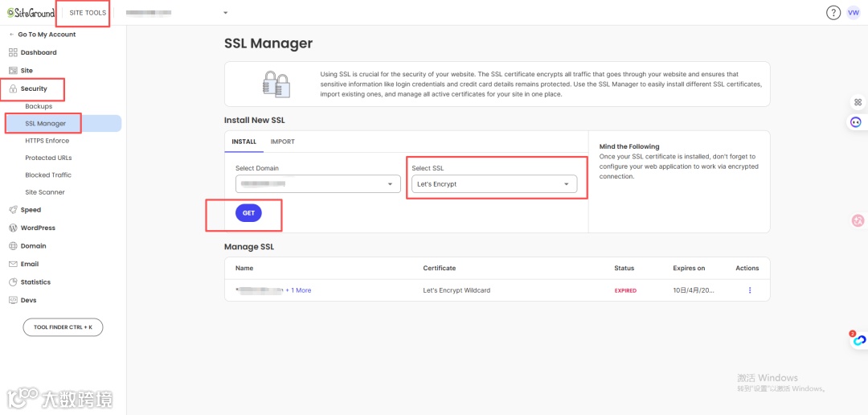Click the SiteGround logo

[x=31, y=12]
